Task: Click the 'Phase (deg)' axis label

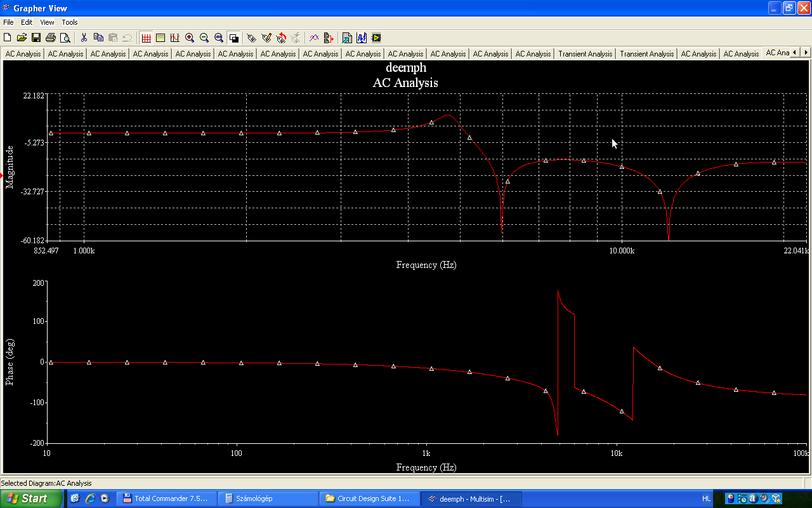Action: pyautogui.click(x=10, y=362)
